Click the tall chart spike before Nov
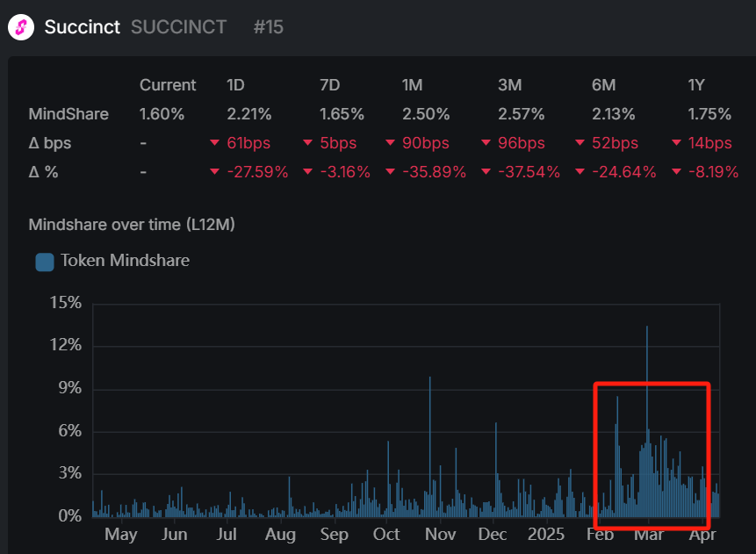 [430, 447]
